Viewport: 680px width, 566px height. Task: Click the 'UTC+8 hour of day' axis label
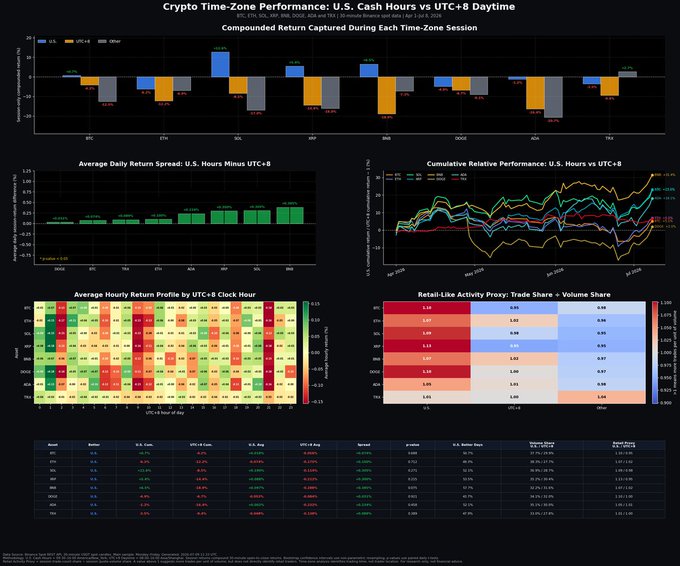coord(165,413)
